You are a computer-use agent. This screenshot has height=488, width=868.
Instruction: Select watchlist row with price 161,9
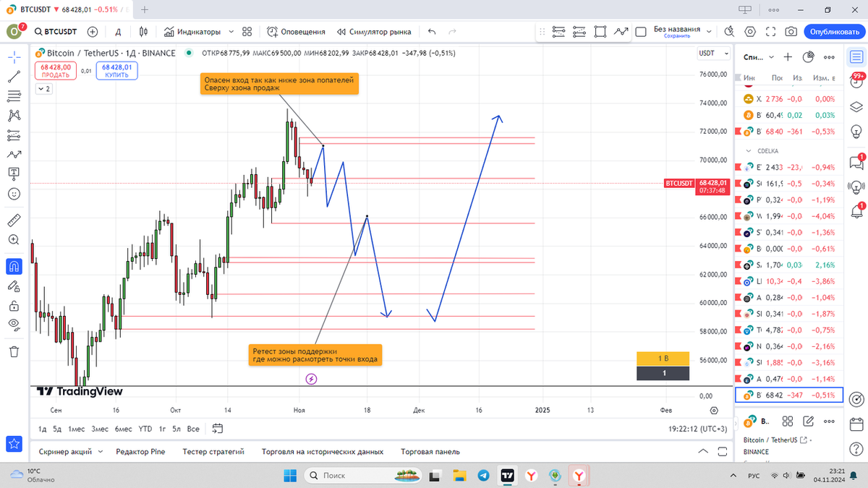(788, 183)
